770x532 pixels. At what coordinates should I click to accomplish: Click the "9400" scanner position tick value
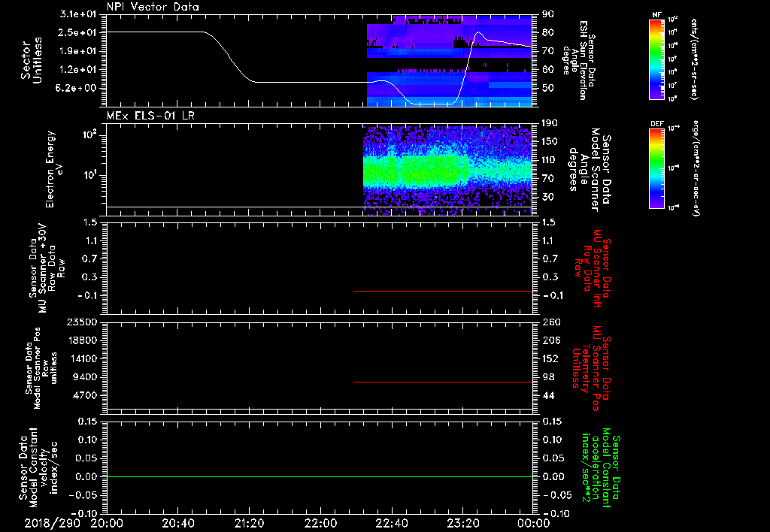click(86, 377)
